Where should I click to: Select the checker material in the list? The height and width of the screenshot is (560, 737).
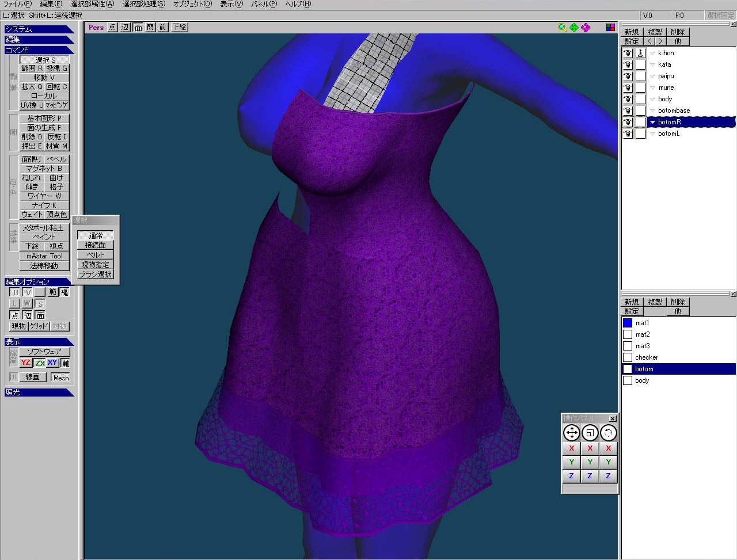tap(647, 357)
